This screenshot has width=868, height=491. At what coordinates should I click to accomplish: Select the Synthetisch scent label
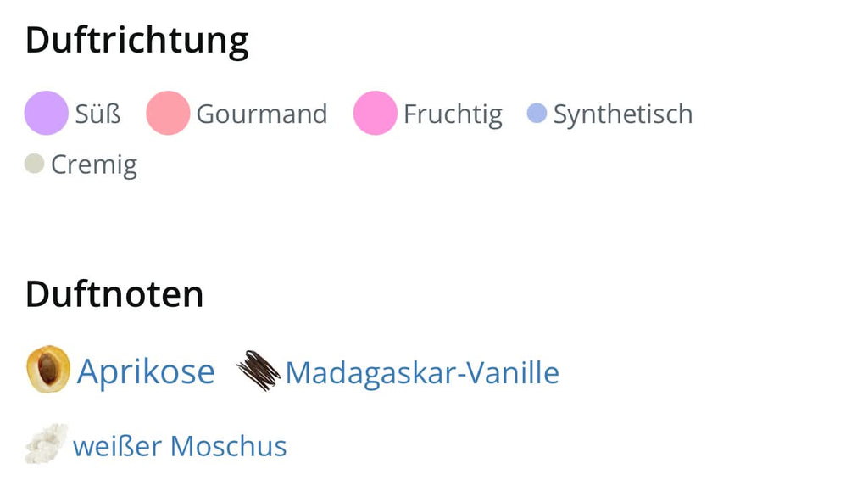click(x=622, y=114)
